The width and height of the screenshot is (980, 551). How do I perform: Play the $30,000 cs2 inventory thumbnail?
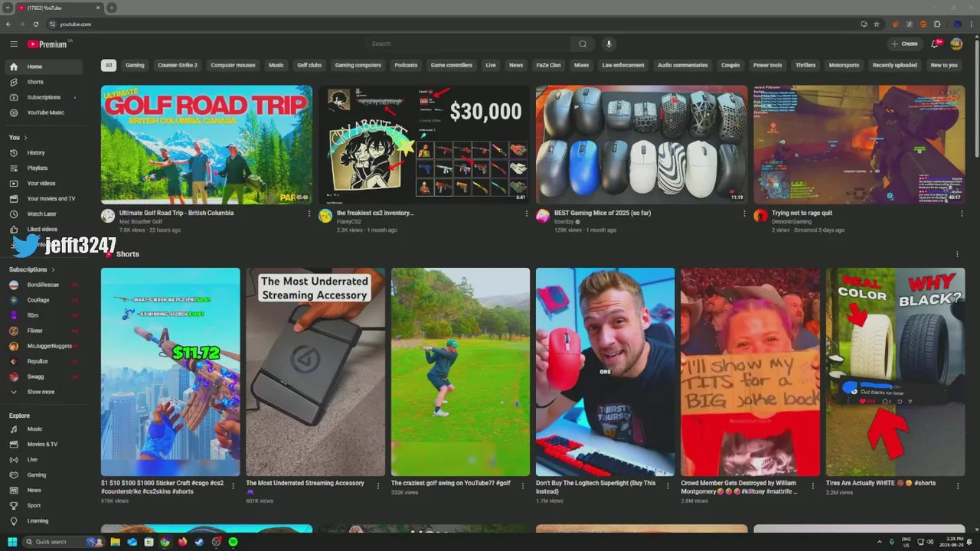coord(424,145)
